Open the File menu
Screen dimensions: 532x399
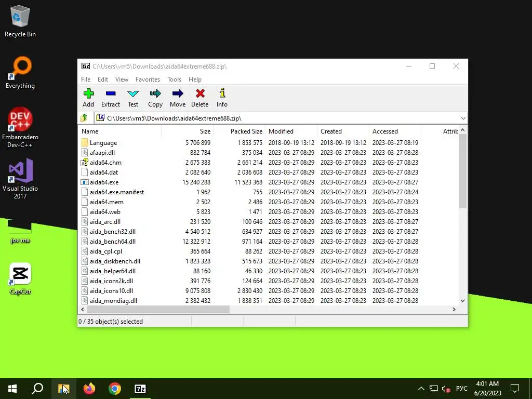[86, 79]
